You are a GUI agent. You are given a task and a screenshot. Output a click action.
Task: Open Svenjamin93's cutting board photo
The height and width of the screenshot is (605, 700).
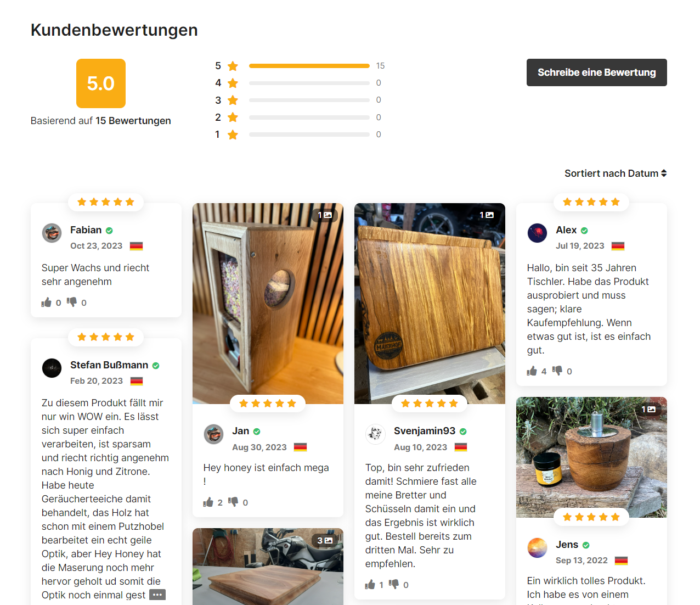tap(430, 304)
